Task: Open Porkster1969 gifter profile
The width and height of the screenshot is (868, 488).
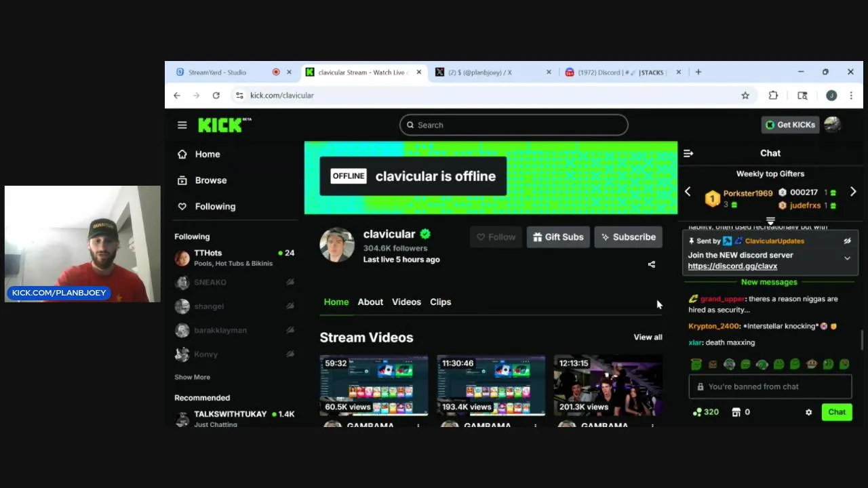Action: pos(747,193)
